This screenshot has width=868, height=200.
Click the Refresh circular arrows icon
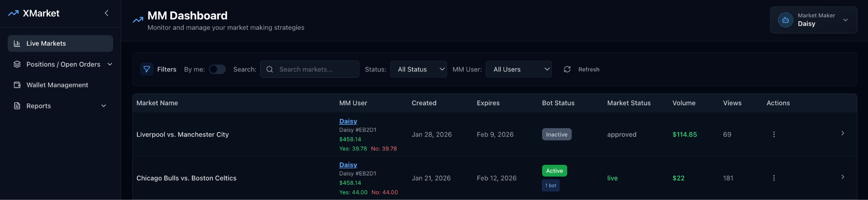[x=567, y=69]
